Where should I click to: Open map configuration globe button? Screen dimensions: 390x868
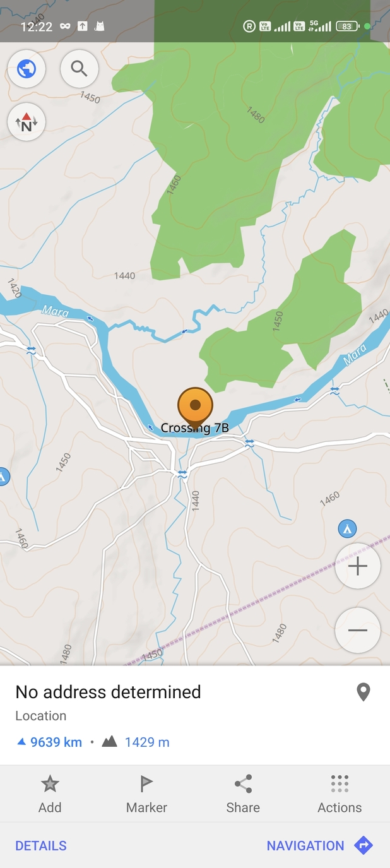point(27,68)
